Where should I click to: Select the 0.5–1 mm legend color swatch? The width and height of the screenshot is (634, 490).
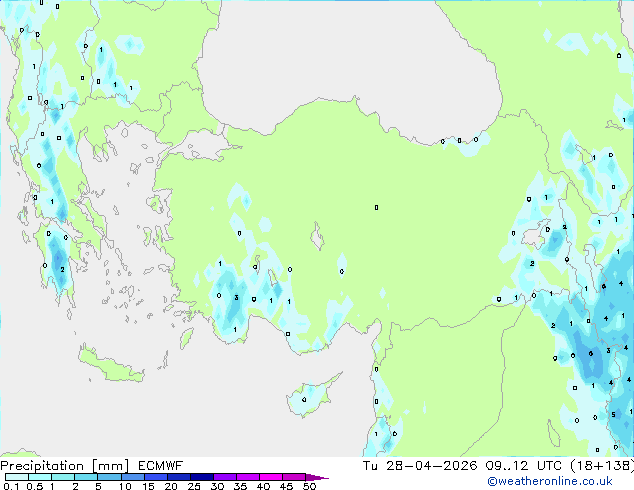click(40, 477)
